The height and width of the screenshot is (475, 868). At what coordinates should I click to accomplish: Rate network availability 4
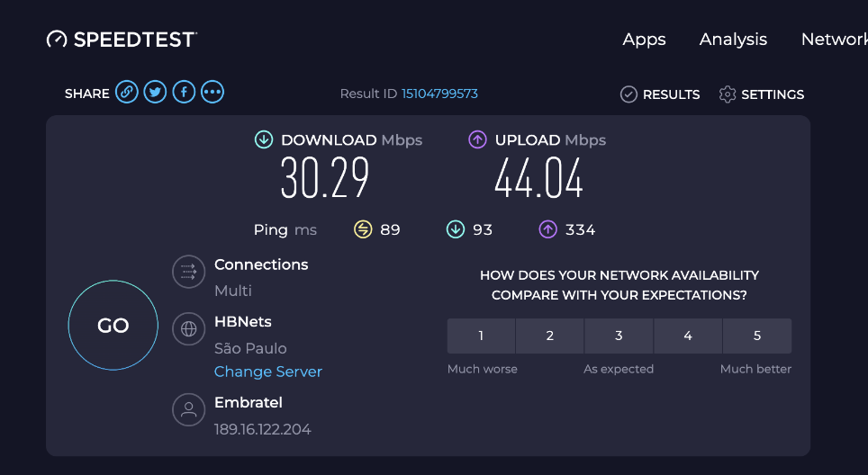pyautogui.click(x=688, y=336)
